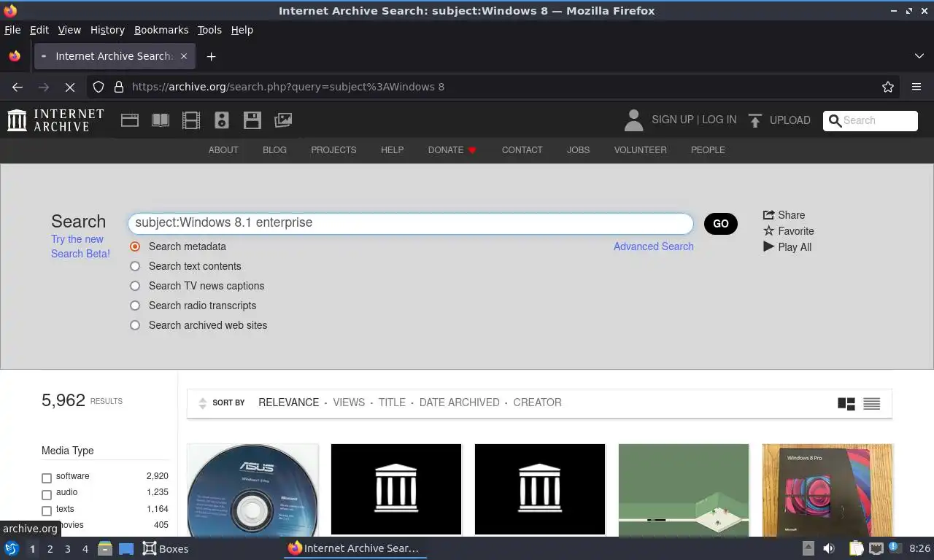Open the Advanced Search link
Screen dimensions: 934x560
pos(654,246)
